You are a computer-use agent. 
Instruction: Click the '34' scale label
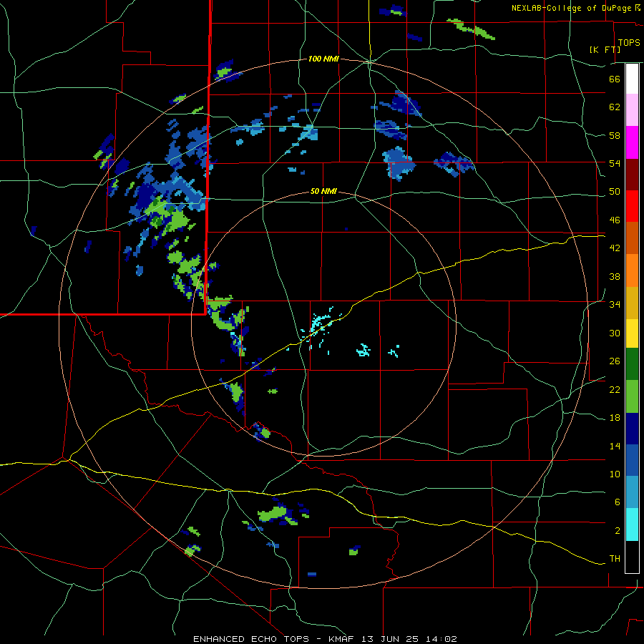(615, 304)
